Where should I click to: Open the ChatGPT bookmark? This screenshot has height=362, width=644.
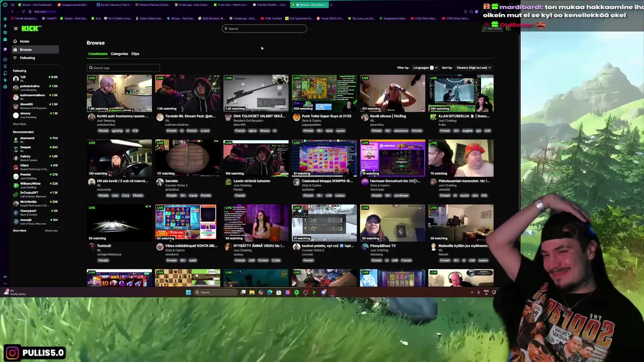[50, 18]
